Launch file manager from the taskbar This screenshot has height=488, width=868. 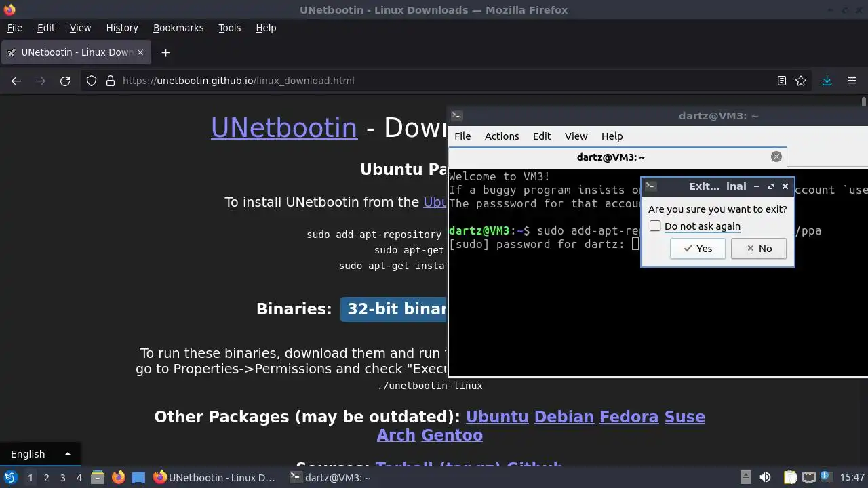pos(98,477)
